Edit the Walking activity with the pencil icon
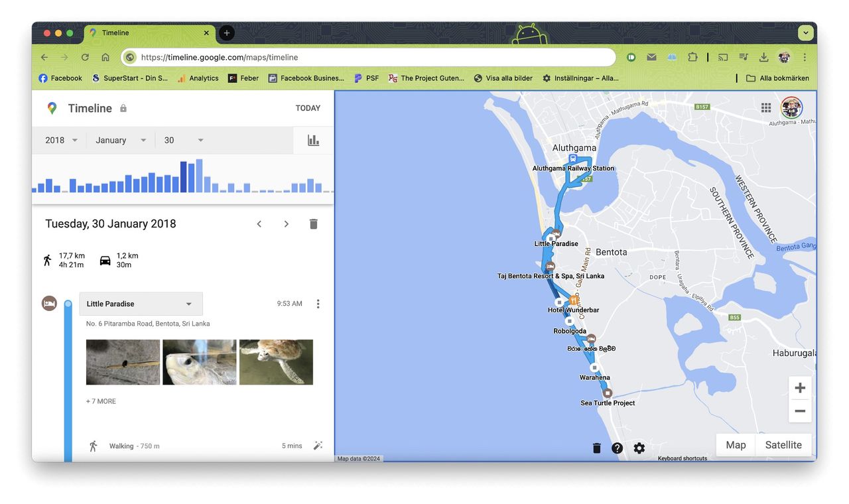849x504 pixels. pos(318,446)
